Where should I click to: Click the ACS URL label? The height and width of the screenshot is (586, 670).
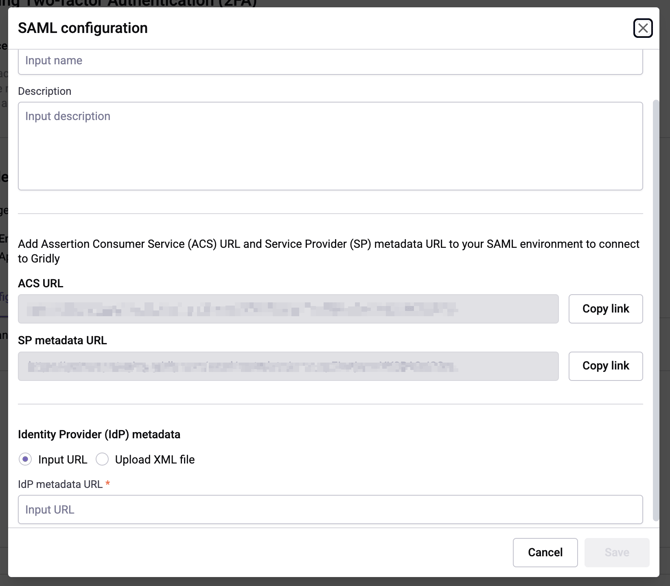pos(41,284)
